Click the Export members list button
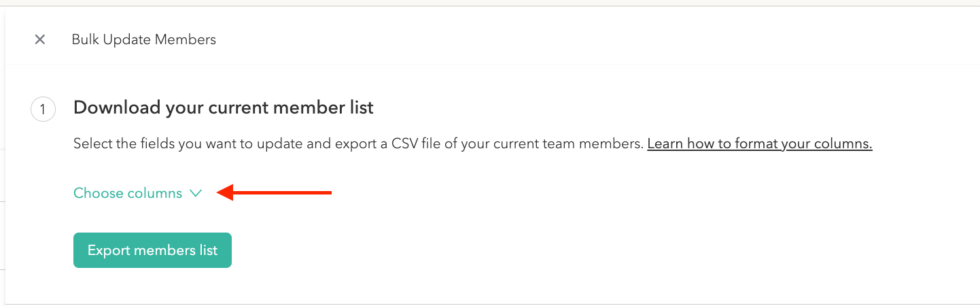The image size is (980, 306). point(152,250)
